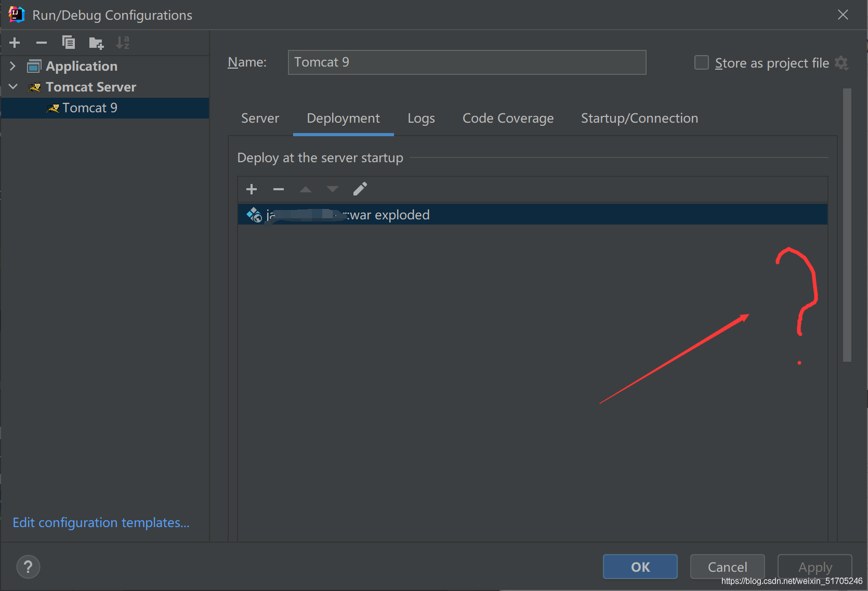Image resolution: width=868 pixels, height=591 pixels.
Task: Collapse the Tomcat Server group
Action: tap(13, 86)
